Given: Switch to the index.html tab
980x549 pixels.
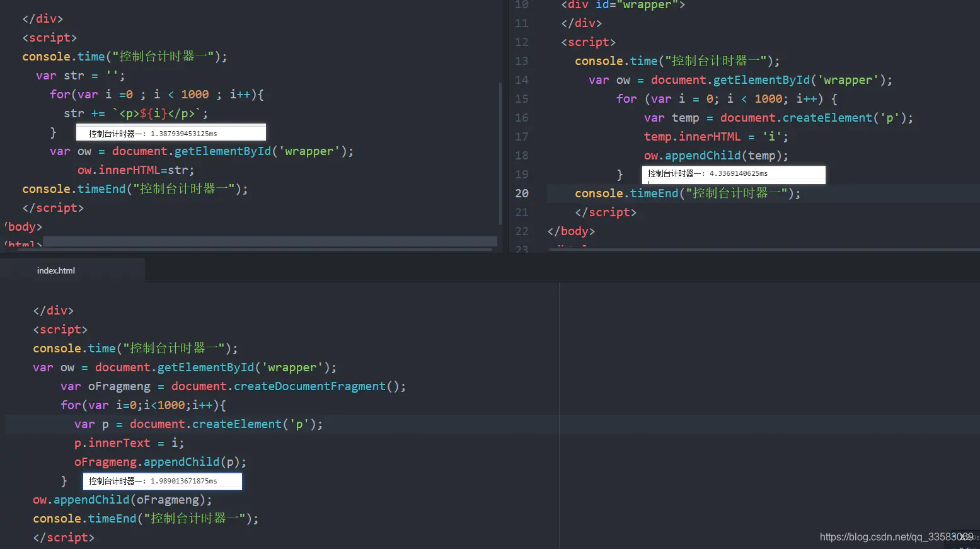Looking at the screenshot, I should (56, 270).
